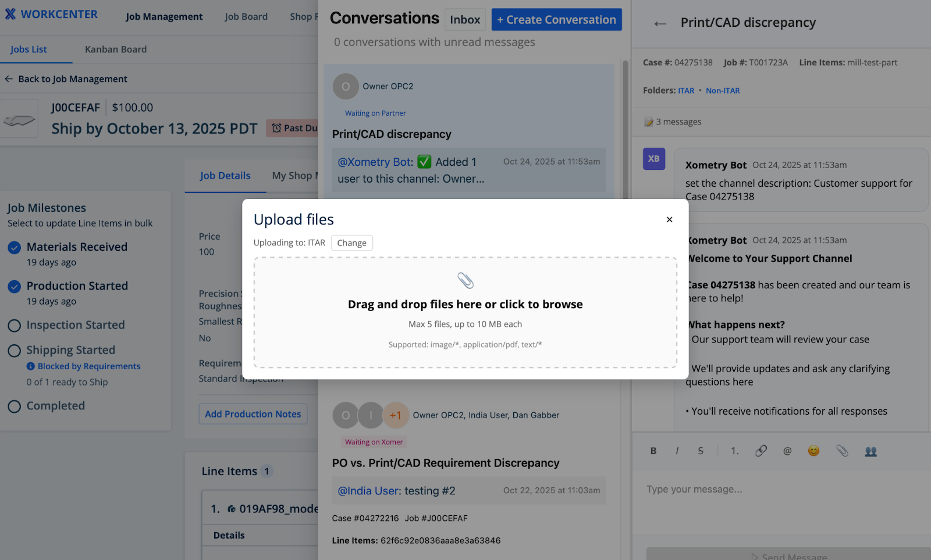Image resolution: width=931 pixels, height=560 pixels.
Task: Toggle italic formatting in message editor
Action: point(677,451)
